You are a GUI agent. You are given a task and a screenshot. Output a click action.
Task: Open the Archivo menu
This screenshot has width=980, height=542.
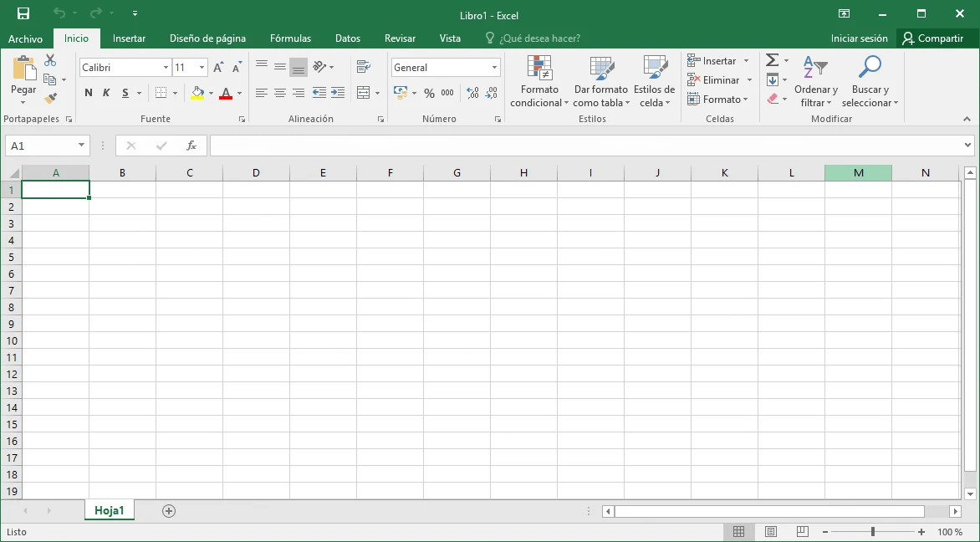(25, 38)
